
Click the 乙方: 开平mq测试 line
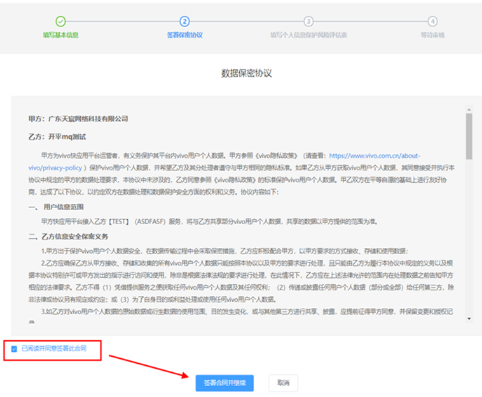[x=57, y=137]
